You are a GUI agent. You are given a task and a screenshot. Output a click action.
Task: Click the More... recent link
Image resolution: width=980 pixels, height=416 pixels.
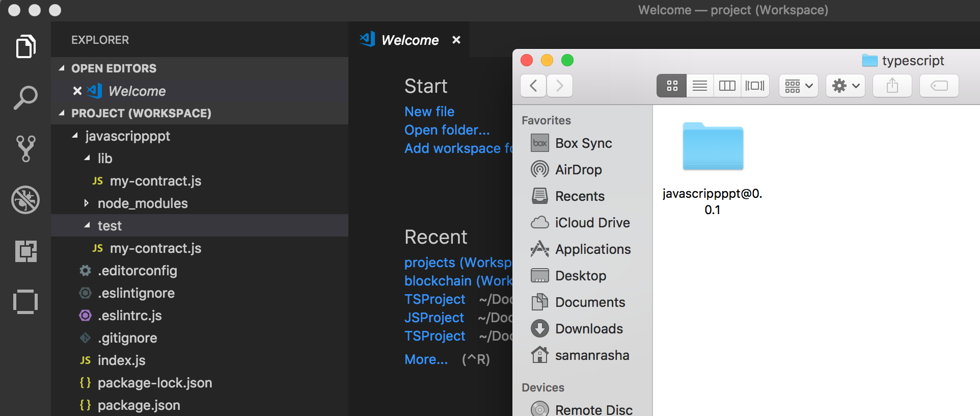click(426, 359)
